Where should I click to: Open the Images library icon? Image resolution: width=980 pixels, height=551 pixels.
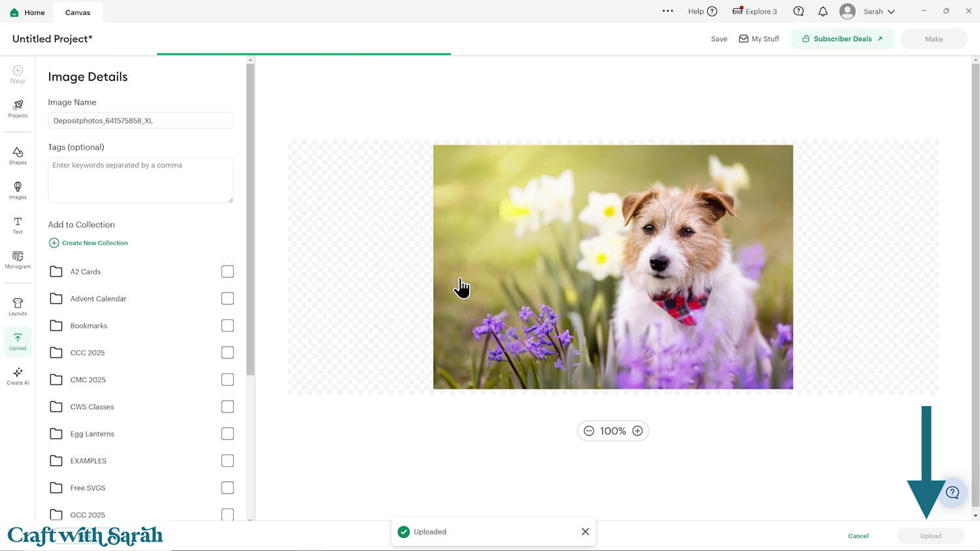(x=18, y=190)
